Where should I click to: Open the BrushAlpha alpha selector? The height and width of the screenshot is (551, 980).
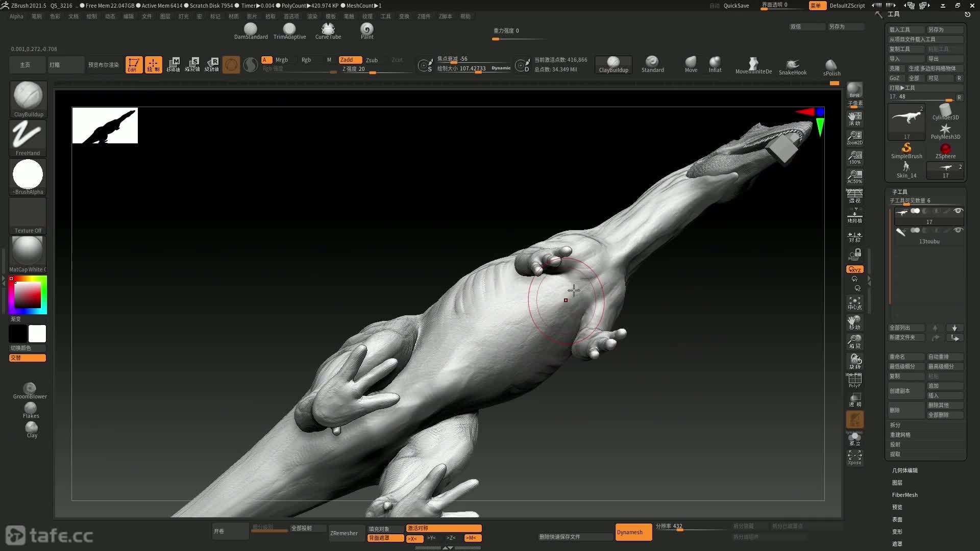(x=28, y=177)
